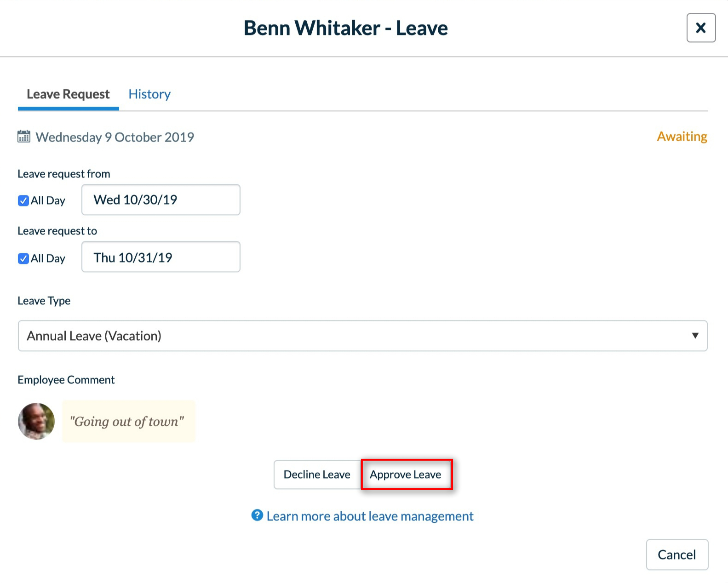Image resolution: width=728 pixels, height=583 pixels.
Task: Open Learn more about leave management
Action: 370,516
